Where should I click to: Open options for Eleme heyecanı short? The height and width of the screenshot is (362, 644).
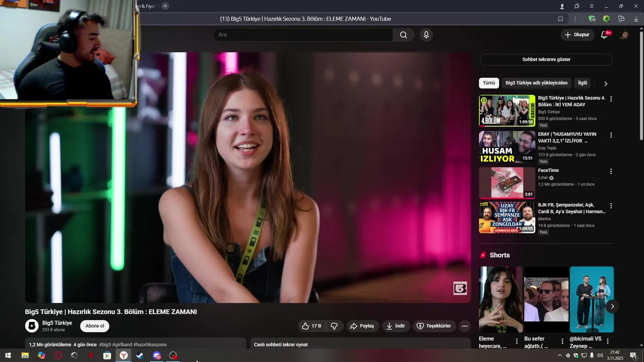tap(517, 341)
